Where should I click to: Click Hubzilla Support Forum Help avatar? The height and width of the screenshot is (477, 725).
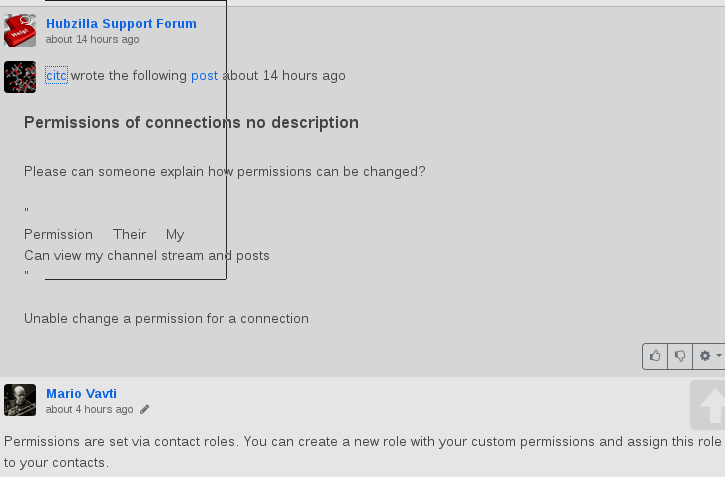pos(20,31)
